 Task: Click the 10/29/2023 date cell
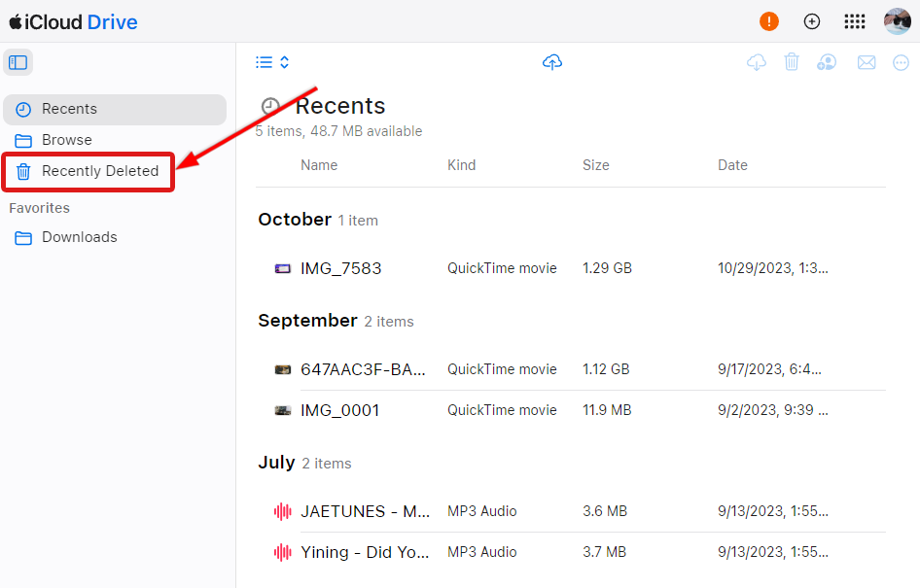[773, 268]
